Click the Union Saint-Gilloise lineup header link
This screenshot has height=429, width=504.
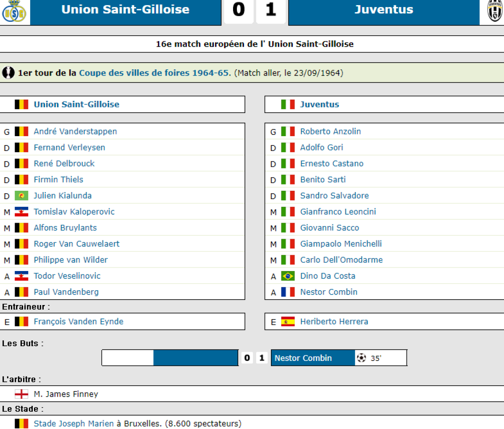(x=76, y=105)
